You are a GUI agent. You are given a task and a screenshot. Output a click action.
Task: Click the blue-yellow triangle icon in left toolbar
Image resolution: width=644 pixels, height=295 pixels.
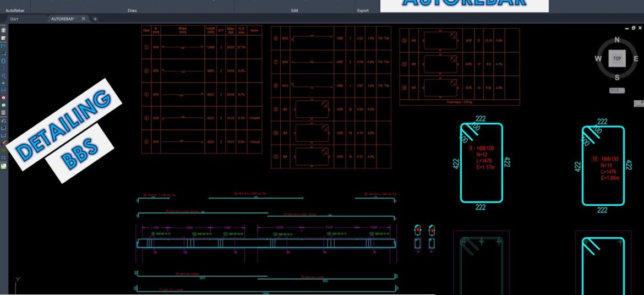(x=4, y=121)
